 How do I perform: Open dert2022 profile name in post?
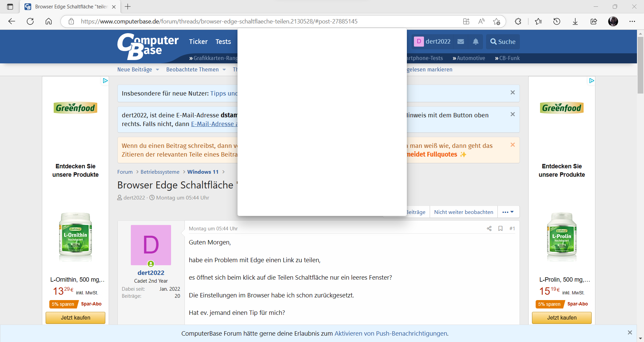pos(151,273)
